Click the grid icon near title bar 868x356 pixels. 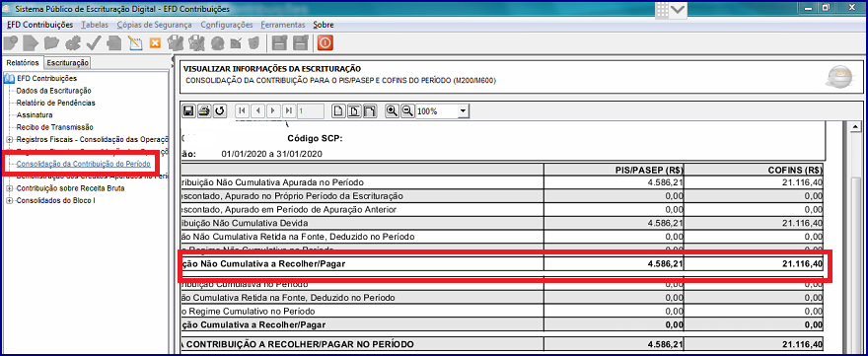662,10
